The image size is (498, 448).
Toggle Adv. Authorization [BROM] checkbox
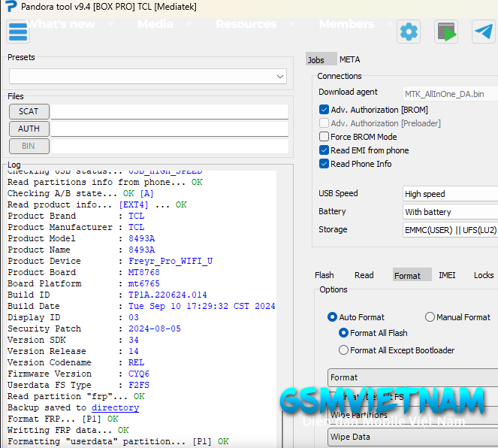coord(324,110)
